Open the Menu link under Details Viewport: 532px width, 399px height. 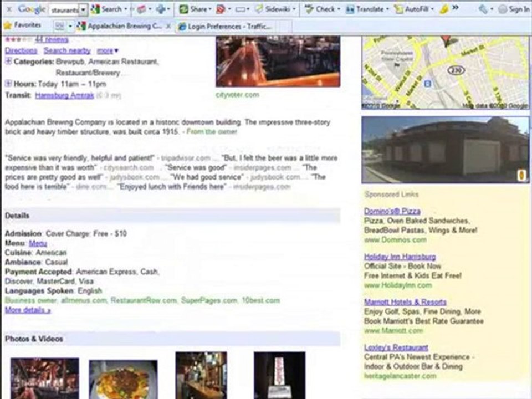(38, 243)
